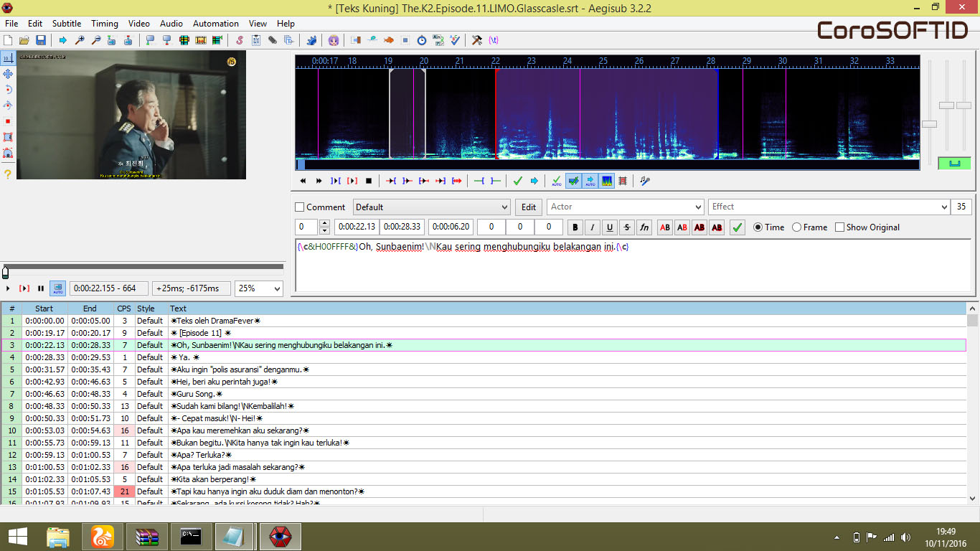The image size is (980, 551).
Task: Open Styles Manager pink S icon
Action: 240,40
